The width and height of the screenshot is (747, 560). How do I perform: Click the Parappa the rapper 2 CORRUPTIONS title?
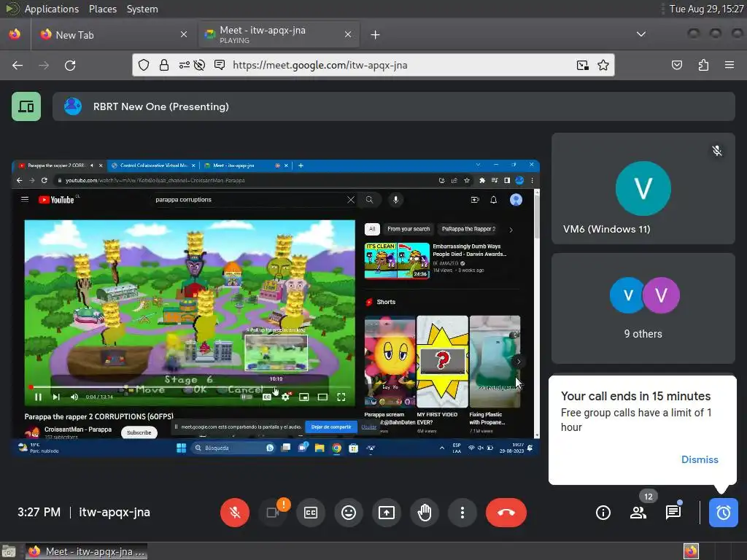(x=99, y=416)
